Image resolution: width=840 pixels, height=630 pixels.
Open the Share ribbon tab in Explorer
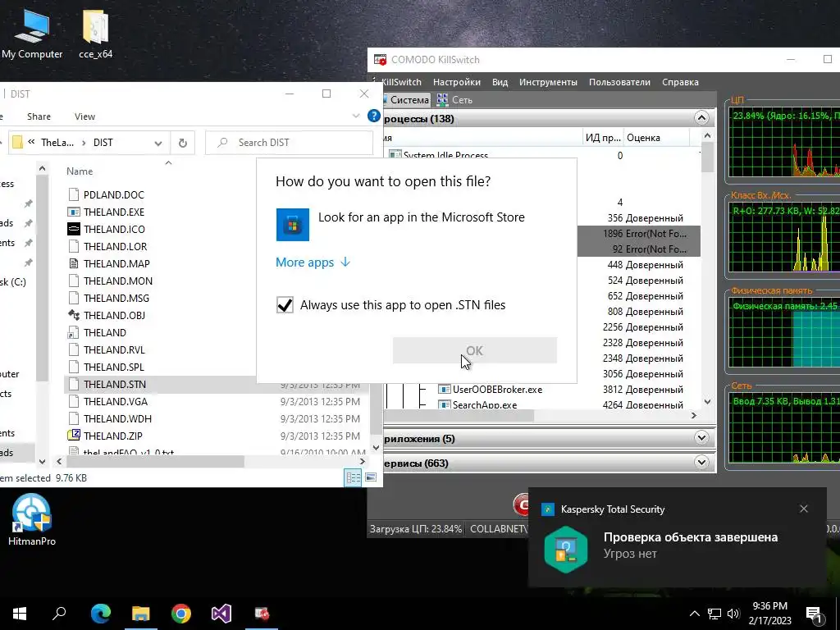39,116
